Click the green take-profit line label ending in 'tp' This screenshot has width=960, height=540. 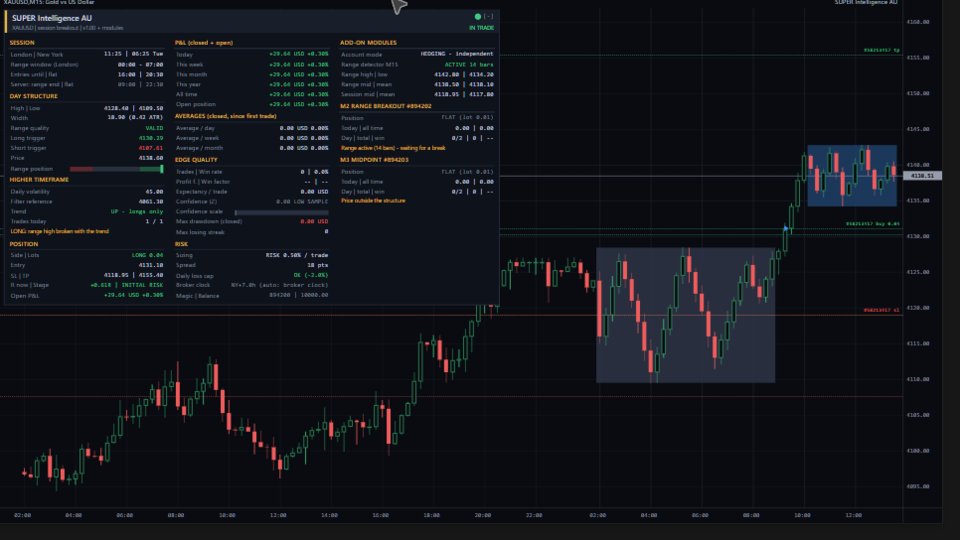[x=881, y=50]
